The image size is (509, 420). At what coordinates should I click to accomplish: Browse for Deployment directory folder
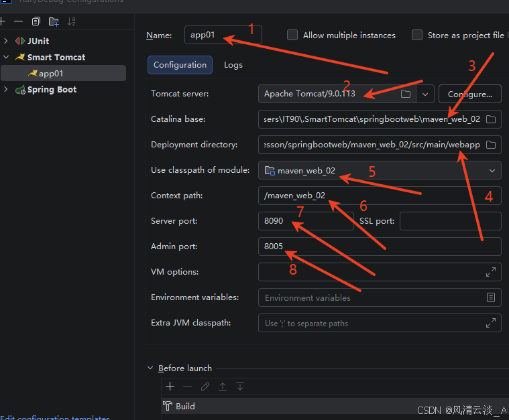(491, 145)
